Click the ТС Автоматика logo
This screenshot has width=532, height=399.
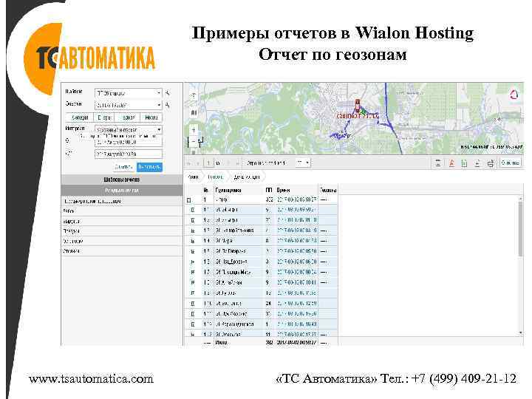90,58
